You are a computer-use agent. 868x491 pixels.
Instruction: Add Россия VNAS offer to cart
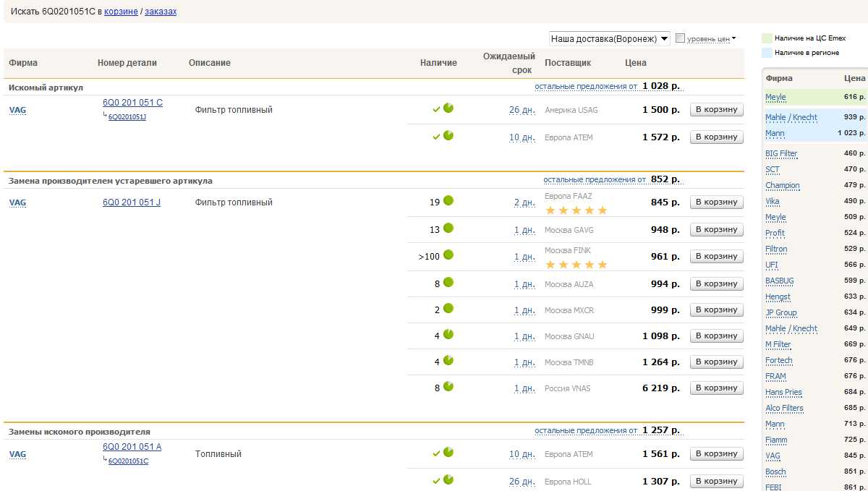716,388
